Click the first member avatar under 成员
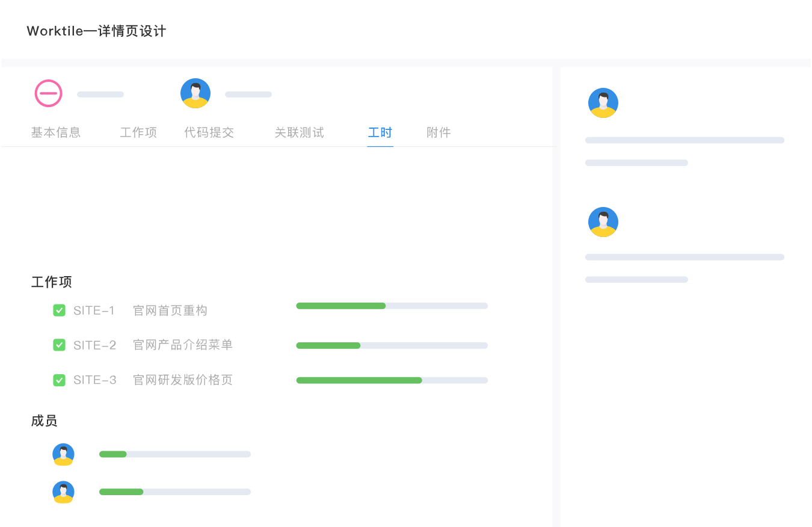 click(x=63, y=454)
